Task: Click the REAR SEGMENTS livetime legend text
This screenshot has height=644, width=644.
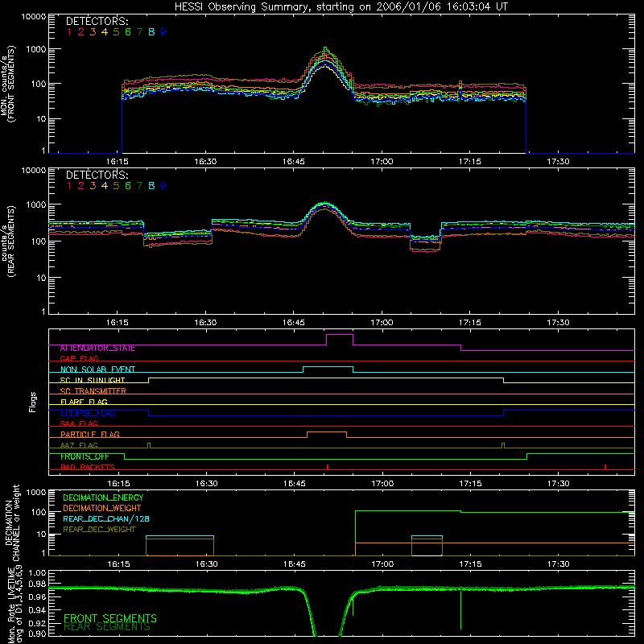Action: tap(107, 627)
